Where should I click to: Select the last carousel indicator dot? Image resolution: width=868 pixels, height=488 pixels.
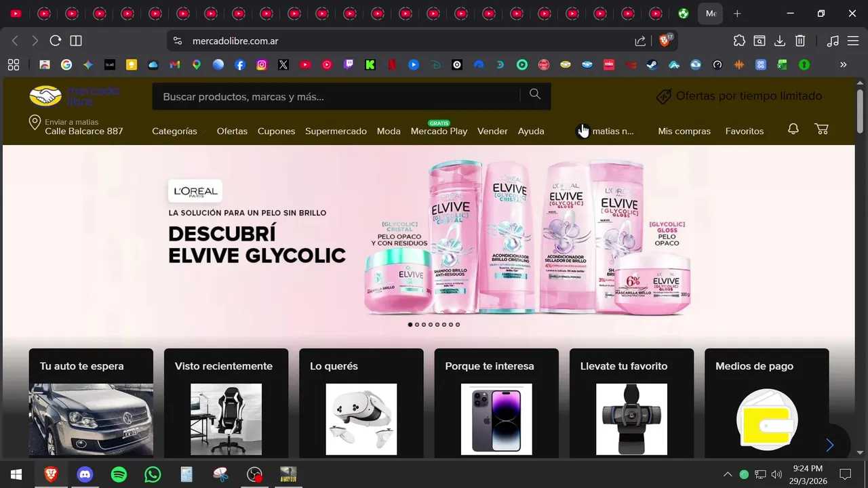click(x=458, y=325)
